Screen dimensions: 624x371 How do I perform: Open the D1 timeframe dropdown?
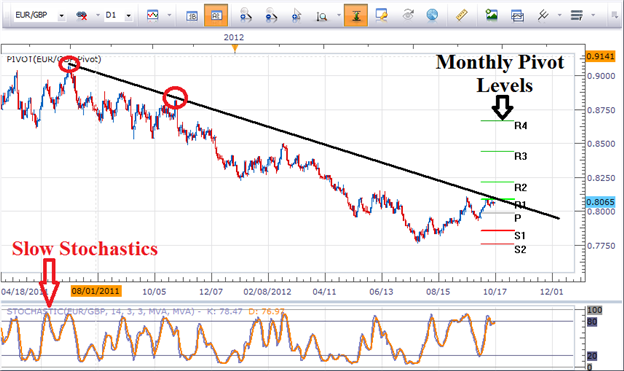[x=128, y=16]
